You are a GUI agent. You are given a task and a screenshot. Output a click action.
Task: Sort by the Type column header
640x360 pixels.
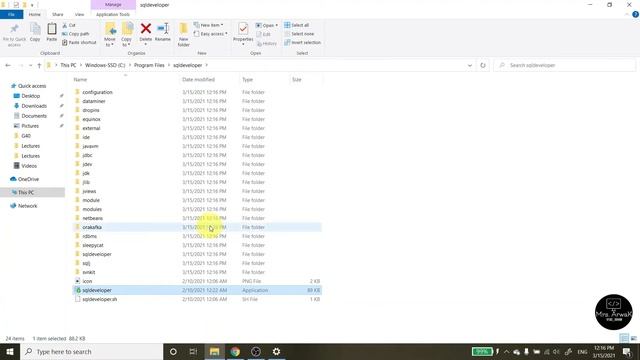[247, 80]
